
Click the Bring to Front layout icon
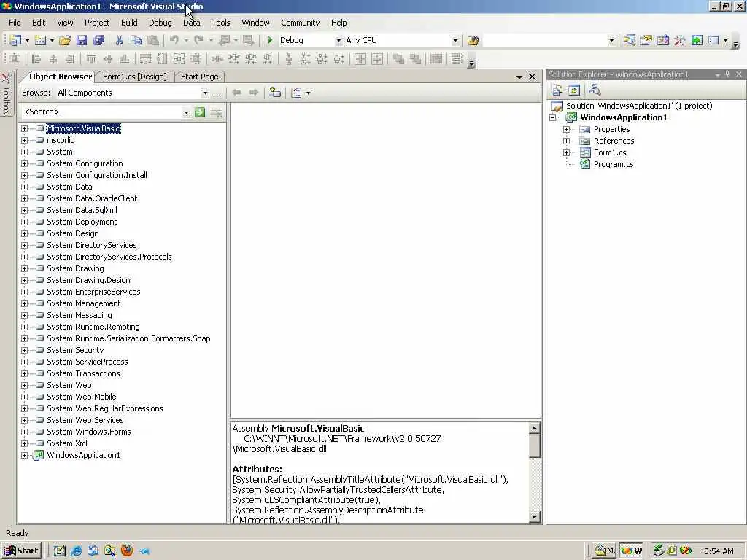398,59
